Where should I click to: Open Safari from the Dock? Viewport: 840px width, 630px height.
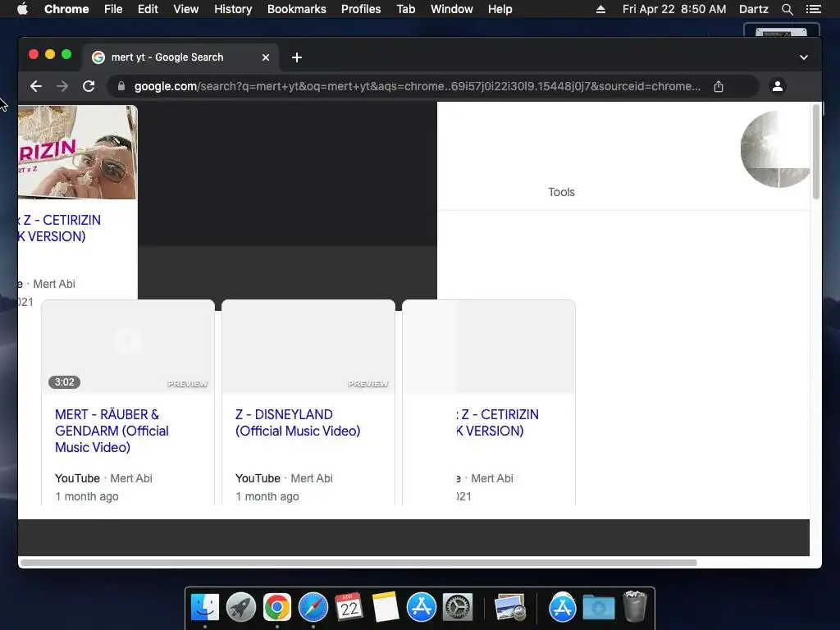[313, 608]
